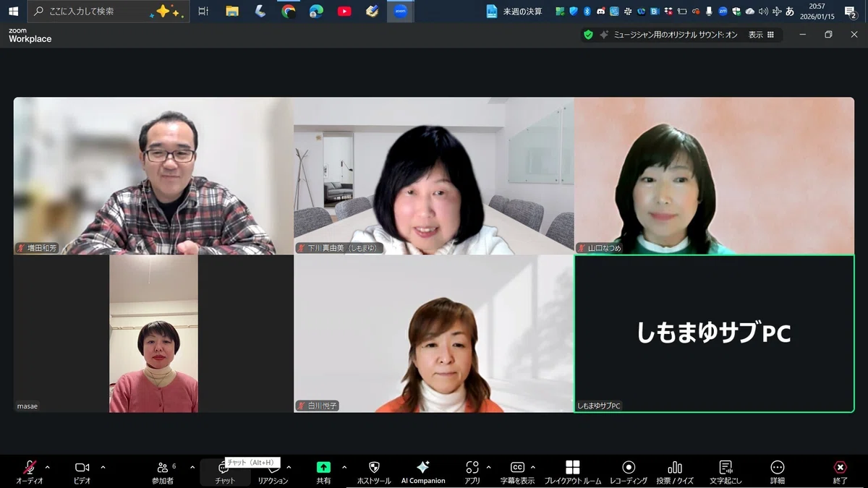Click the Discord tray icon
This screenshot has width=868, height=488.
click(x=600, y=12)
